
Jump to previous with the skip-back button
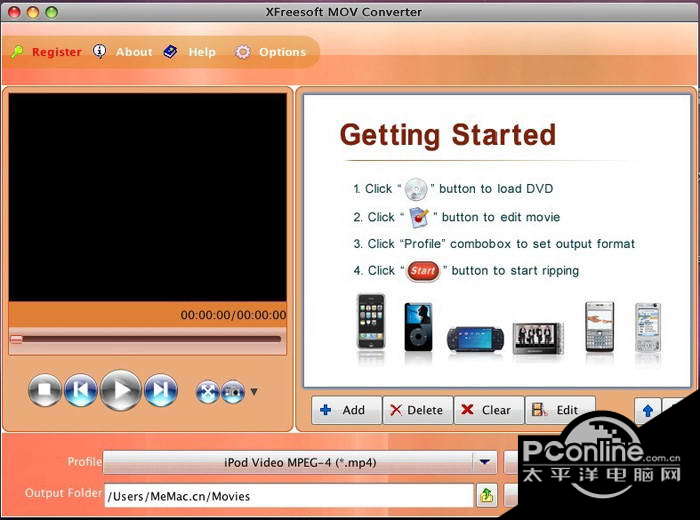[81, 390]
